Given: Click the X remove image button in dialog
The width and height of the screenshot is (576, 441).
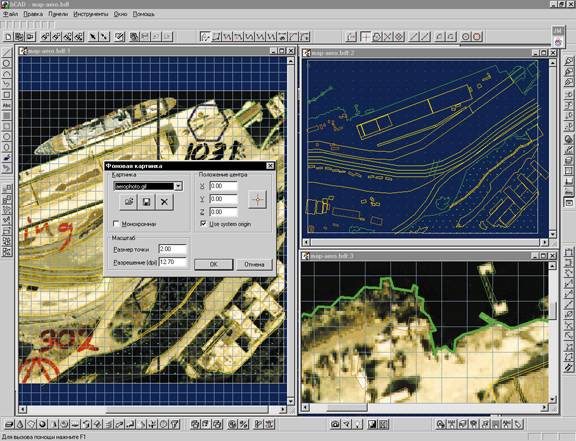Looking at the screenshot, I should [x=164, y=202].
